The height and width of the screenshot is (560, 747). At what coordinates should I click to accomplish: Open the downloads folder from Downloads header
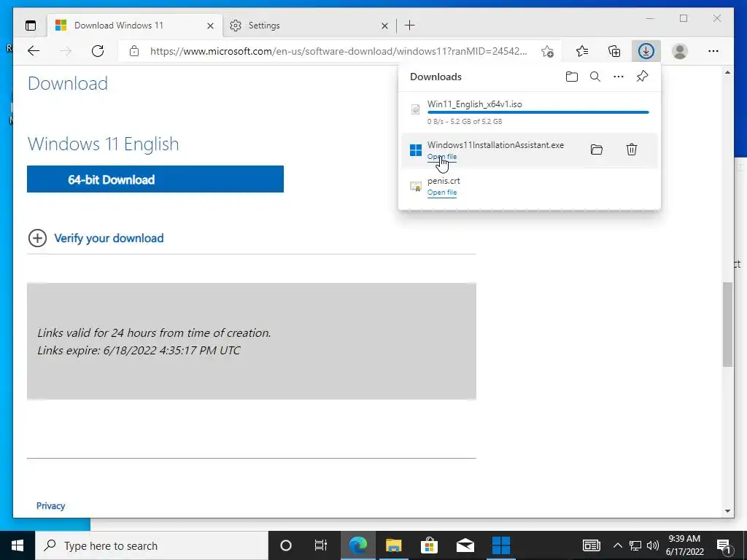click(572, 77)
